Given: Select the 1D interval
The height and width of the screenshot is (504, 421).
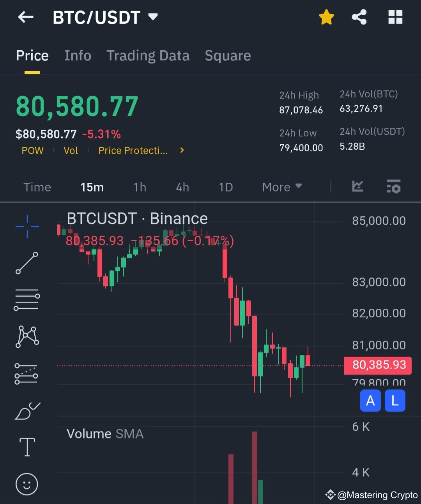Looking at the screenshot, I should tap(226, 187).
